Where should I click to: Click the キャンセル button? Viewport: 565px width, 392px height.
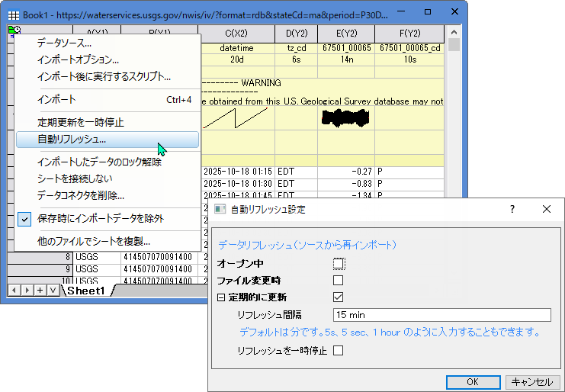532,382
